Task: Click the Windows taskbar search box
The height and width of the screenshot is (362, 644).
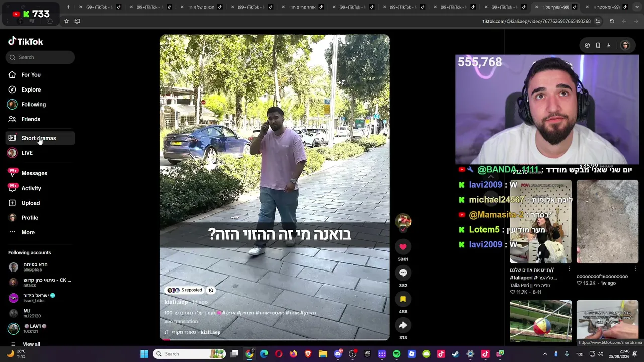Action: (x=190, y=354)
